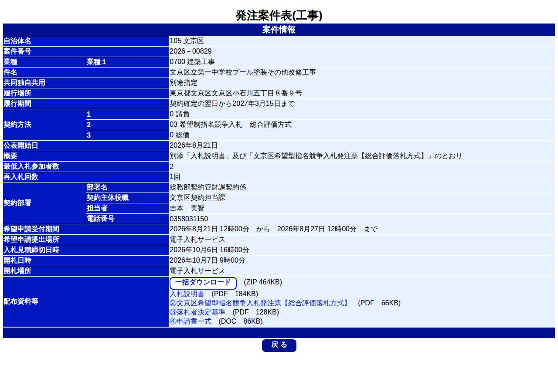Click the value 別途指定
Screen dimensions: 558x392
click(x=184, y=83)
